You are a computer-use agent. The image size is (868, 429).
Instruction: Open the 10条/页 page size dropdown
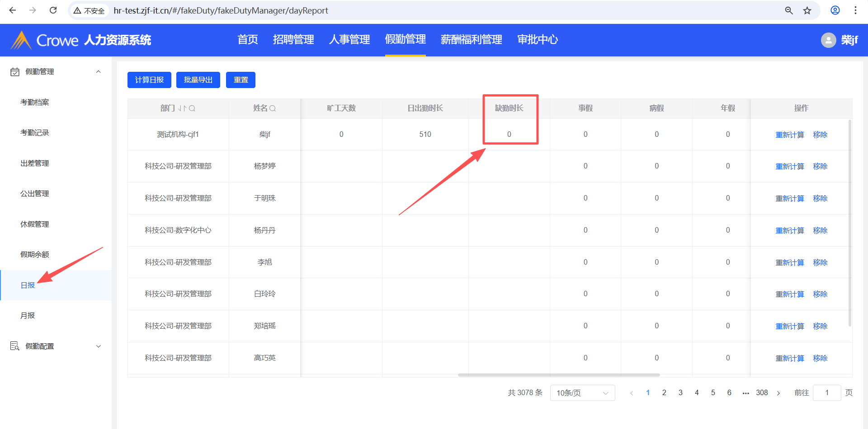tap(582, 393)
